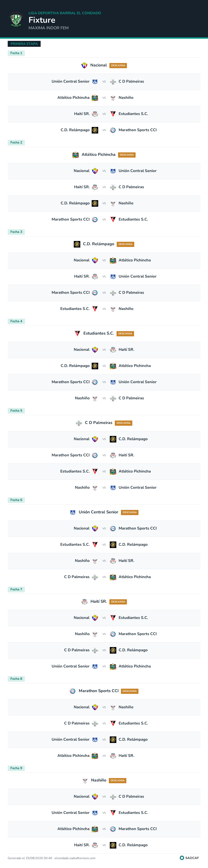Click Unión Central Senior crest in Fecha 6 descansa row
This screenshot has width=208, height=868.
73,512
